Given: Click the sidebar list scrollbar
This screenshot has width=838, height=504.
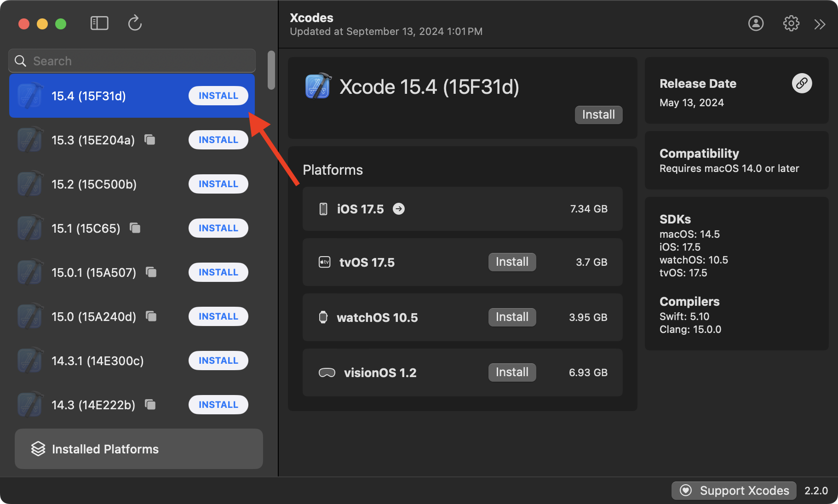Looking at the screenshot, I should pos(271,70).
